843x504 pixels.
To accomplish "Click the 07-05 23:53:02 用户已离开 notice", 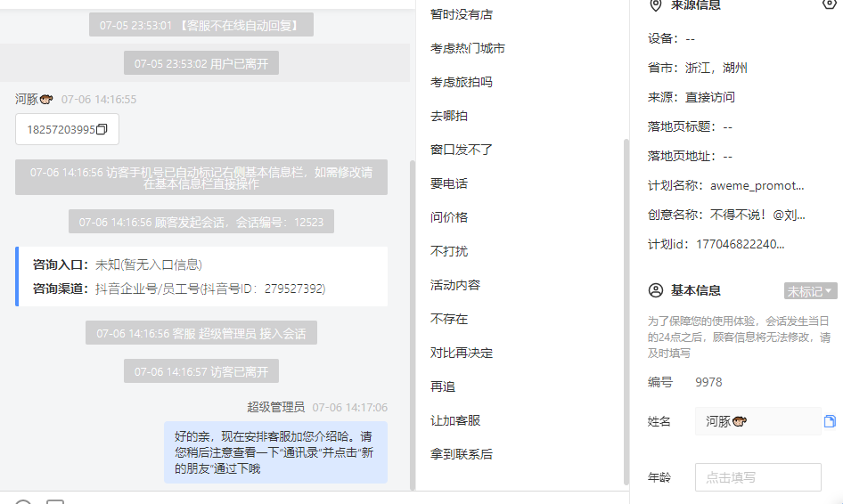I will pos(201,63).
